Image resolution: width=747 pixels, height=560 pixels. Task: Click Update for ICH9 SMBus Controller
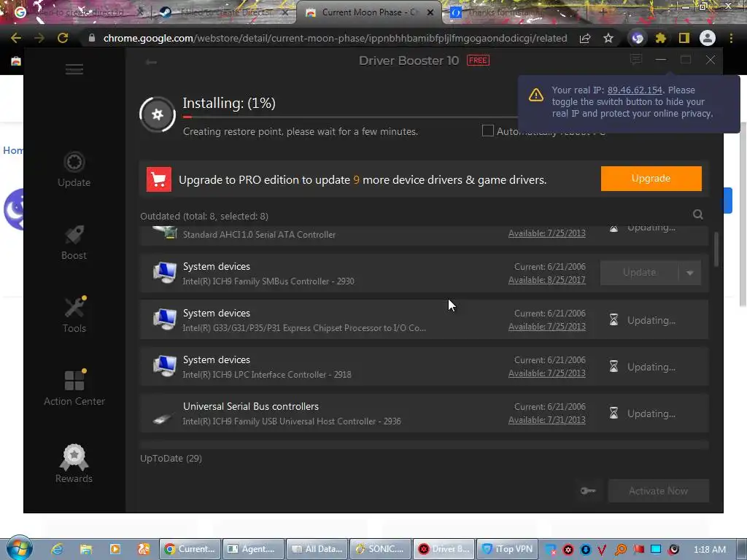pos(639,273)
